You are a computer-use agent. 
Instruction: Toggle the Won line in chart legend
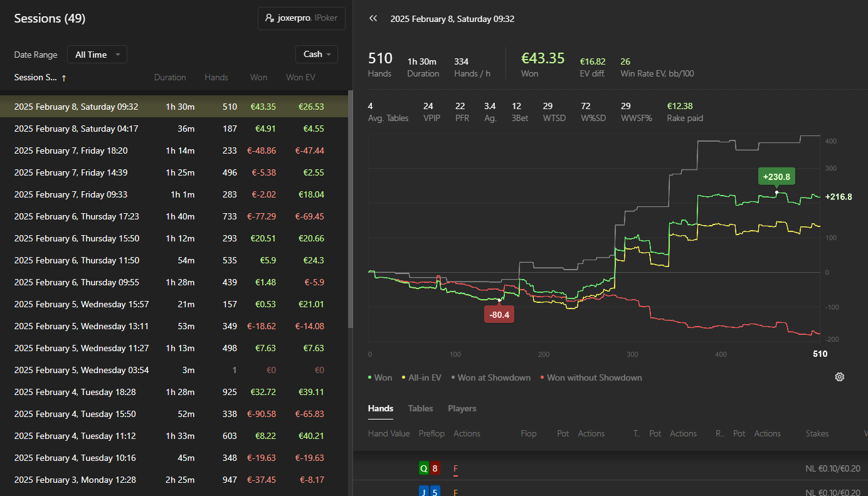380,377
